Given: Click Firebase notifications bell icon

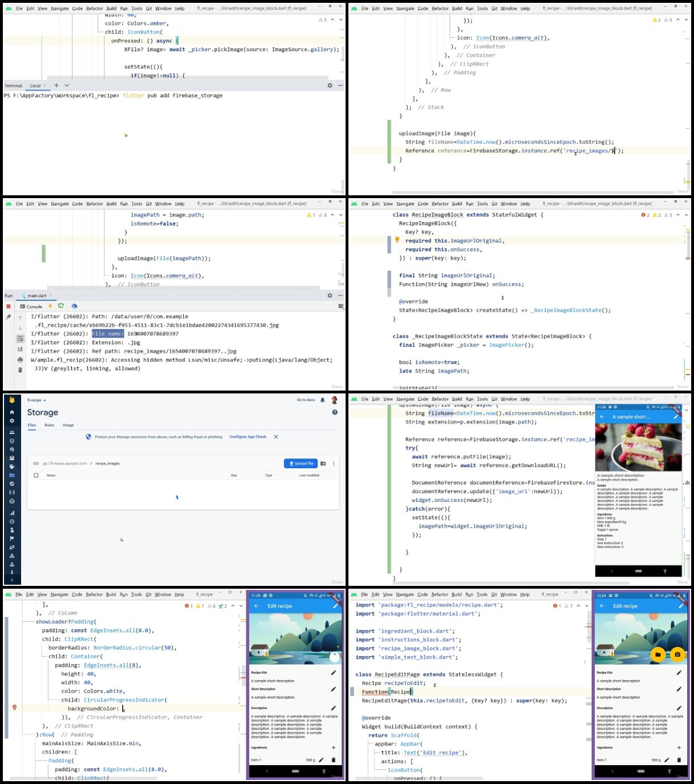Looking at the screenshot, I should (x=323, y=400).
